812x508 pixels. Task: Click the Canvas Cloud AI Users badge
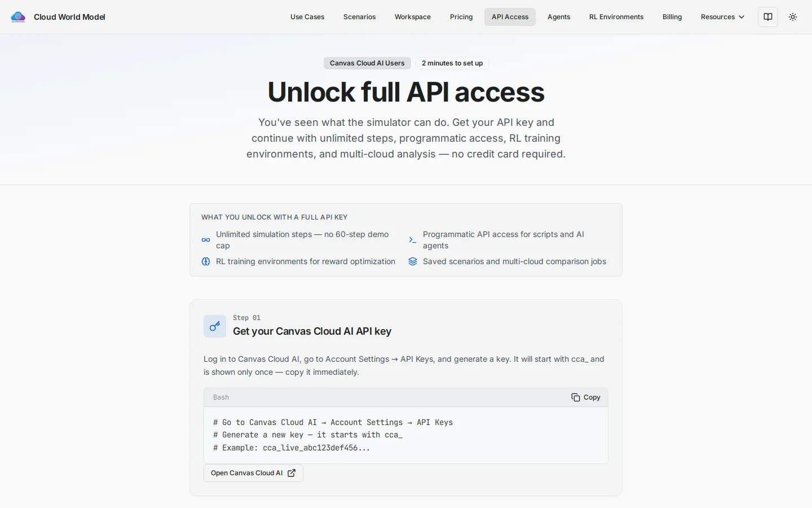(367, 63)
